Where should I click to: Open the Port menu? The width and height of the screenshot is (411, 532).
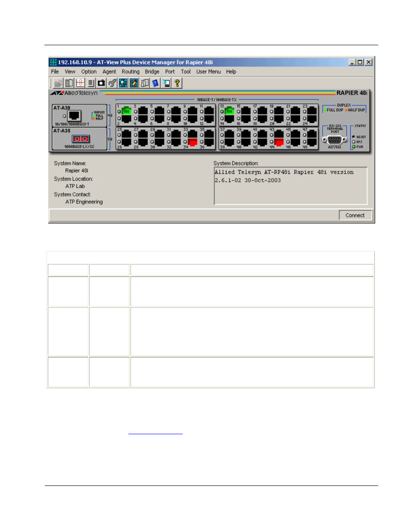coord(170,72)
